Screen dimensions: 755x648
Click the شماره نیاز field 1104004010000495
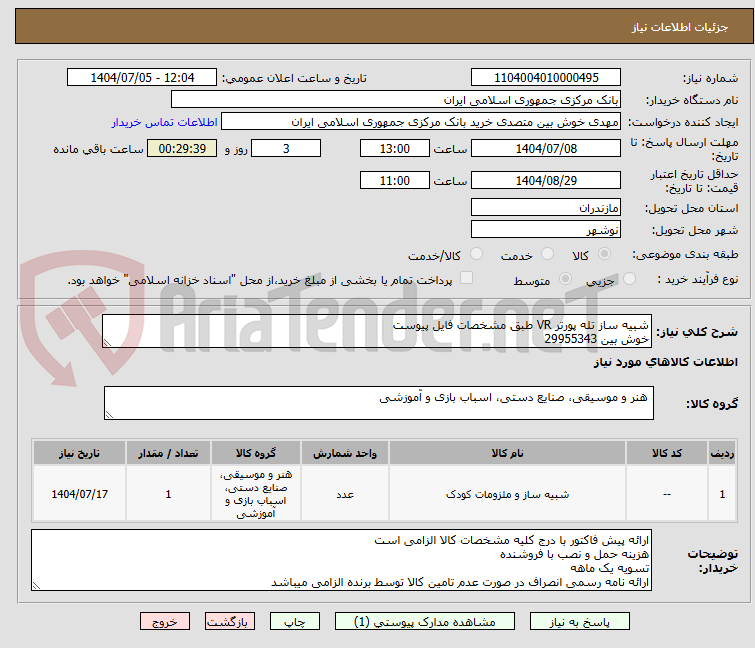click(546, 78)
